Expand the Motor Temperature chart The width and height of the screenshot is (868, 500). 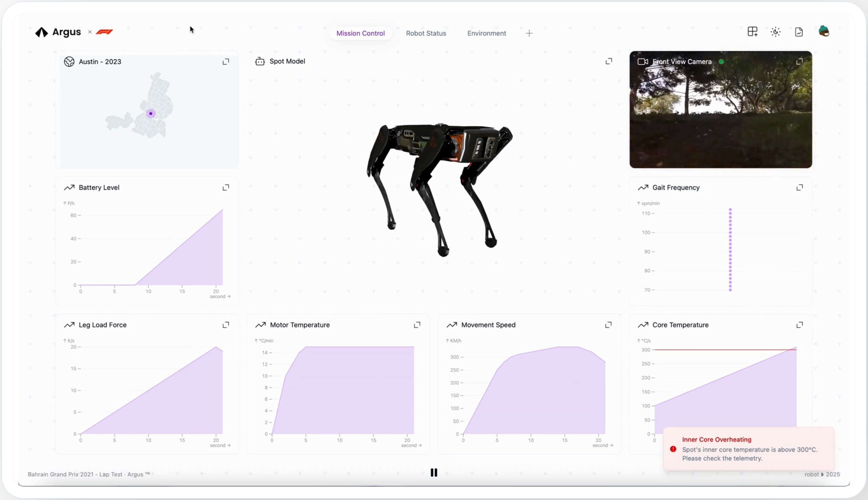(417, 325)
